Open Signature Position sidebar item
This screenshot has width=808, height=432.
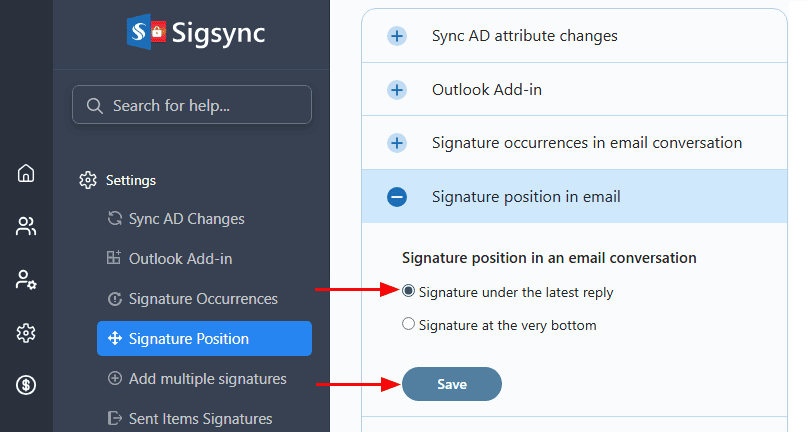204,339
